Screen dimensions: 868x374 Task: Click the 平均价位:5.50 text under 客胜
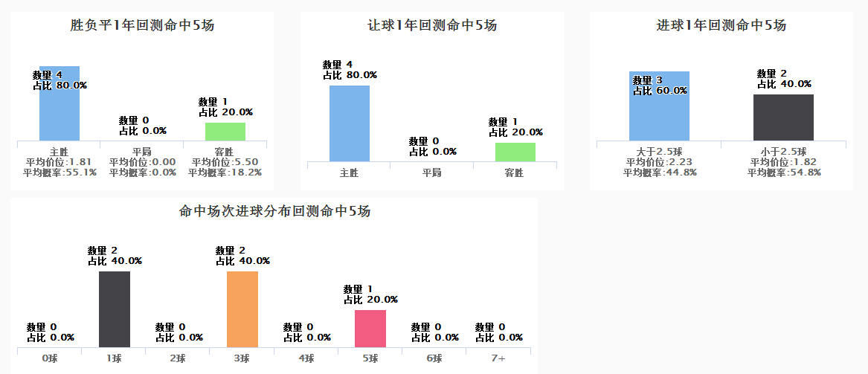[225, 162]
